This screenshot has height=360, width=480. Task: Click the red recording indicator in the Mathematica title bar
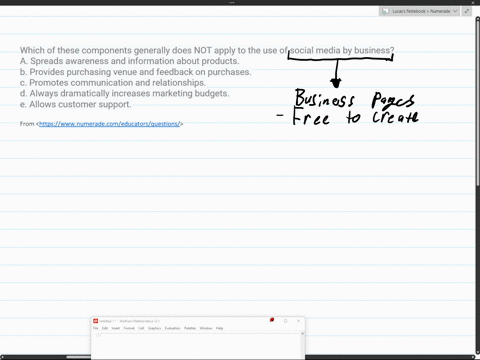coord(272,320)
